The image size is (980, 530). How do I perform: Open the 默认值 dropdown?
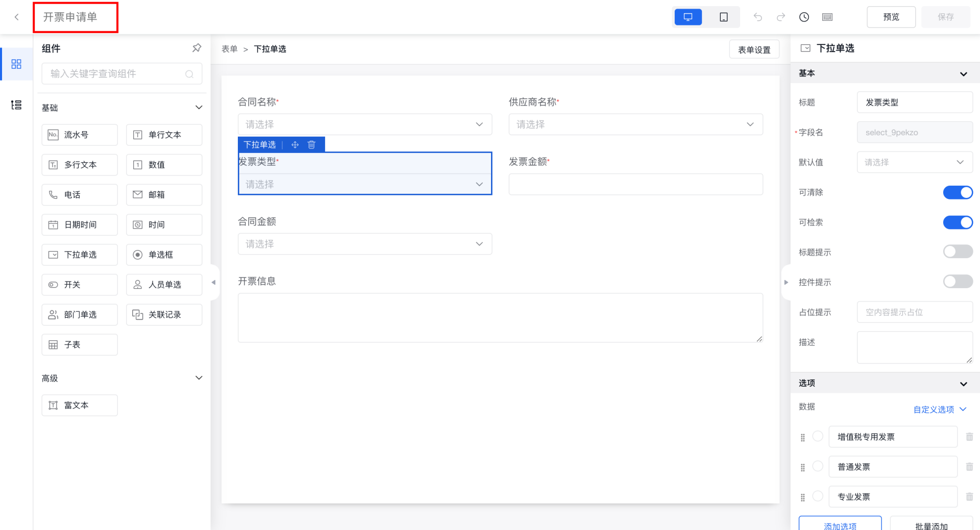tap(914, 162)
